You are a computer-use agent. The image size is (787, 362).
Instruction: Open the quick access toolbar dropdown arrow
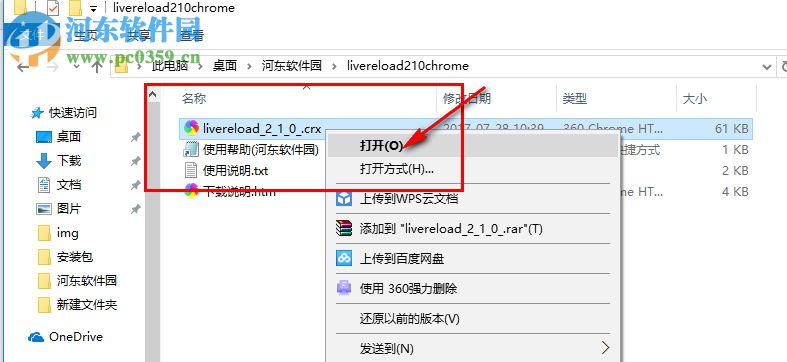[93, 9]
